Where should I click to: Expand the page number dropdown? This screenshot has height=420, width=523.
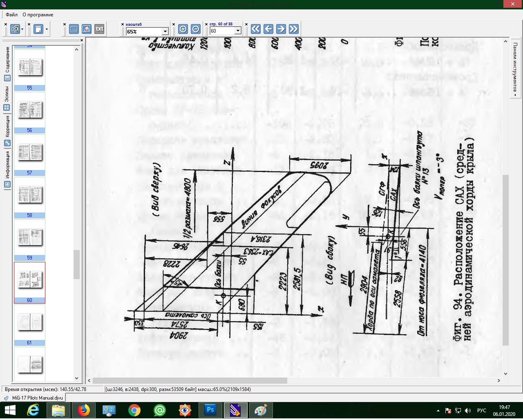[238, 31]
